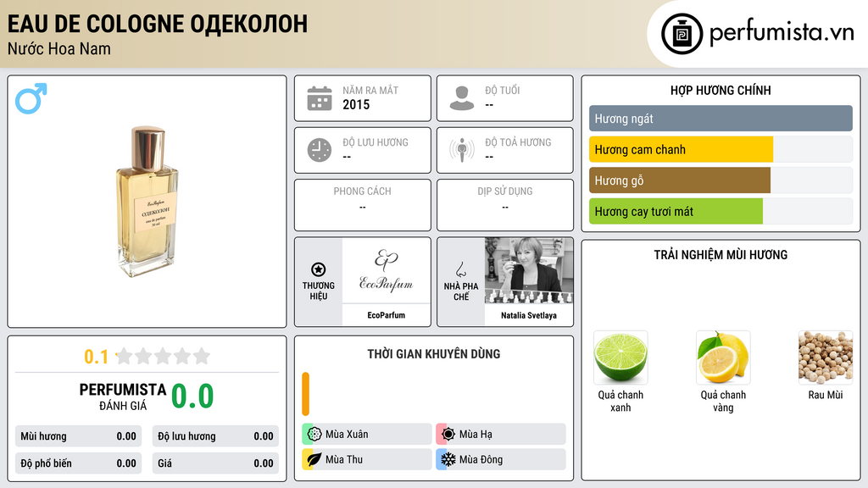The height and width of the screenshot is (488, 868).
Task: Click the orange recommended-time bar
Action: [x=305, y=394]
